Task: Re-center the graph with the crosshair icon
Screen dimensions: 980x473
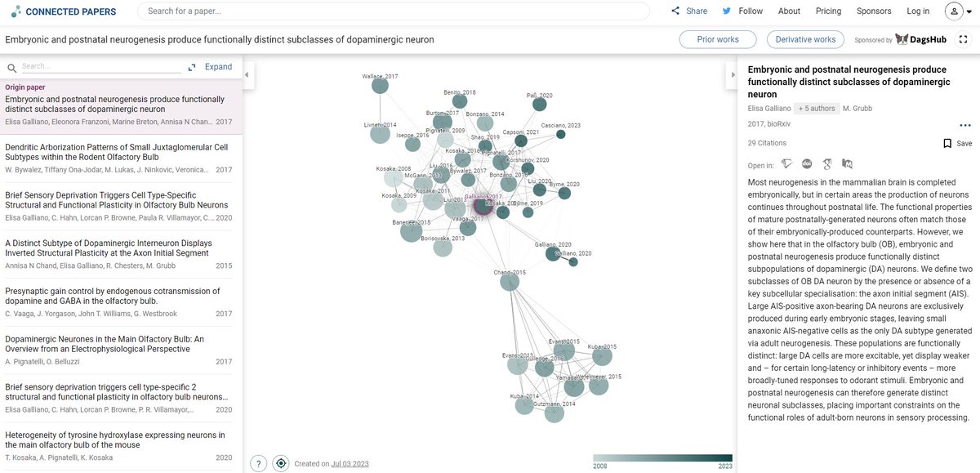Action: click(281, 462)
